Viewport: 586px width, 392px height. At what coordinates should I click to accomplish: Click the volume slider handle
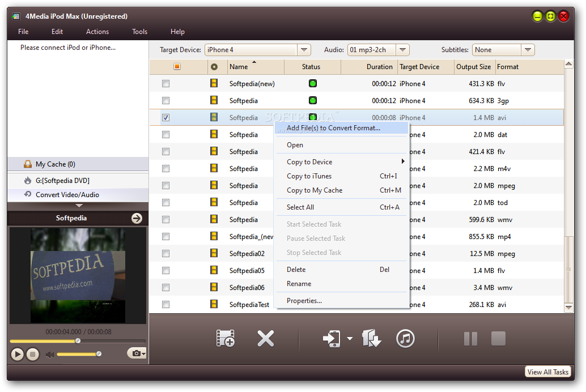click(99, 354)
